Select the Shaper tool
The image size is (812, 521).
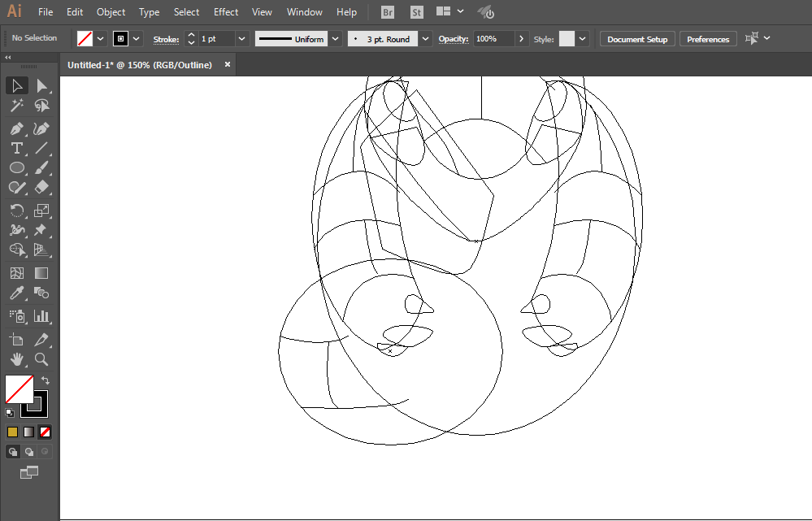pyautogui.click(x=16, y=188)
